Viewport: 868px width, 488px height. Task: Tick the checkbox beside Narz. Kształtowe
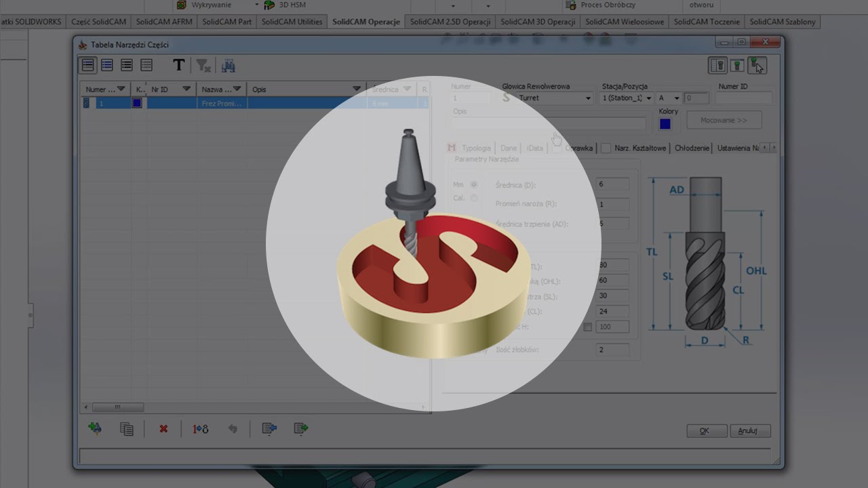(606, 148)
